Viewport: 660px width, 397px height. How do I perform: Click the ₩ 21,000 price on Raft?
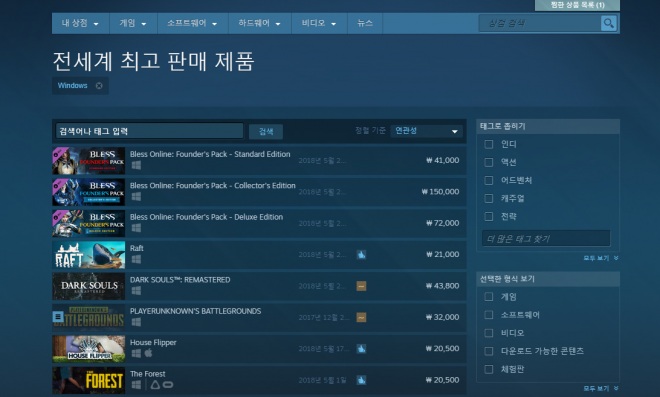point(442,254)
